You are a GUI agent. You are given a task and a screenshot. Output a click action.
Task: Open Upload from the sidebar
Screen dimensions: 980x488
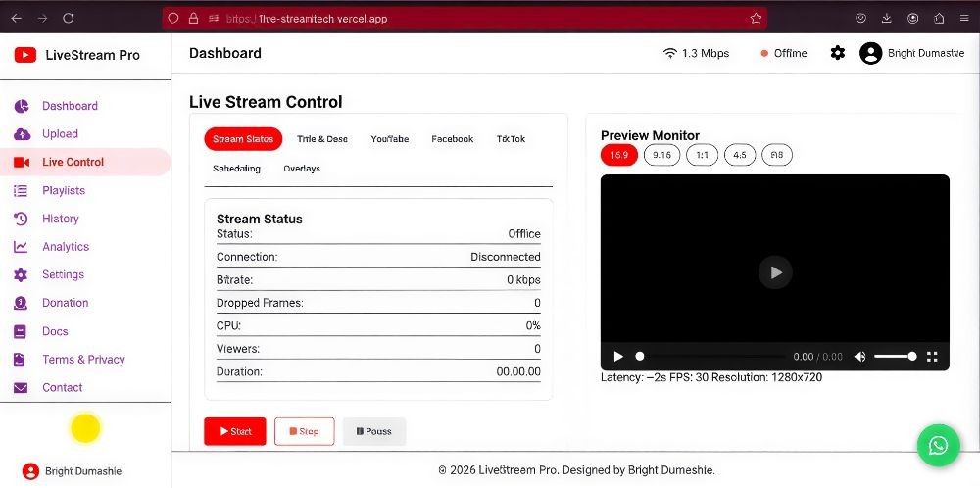click(60, 133)
